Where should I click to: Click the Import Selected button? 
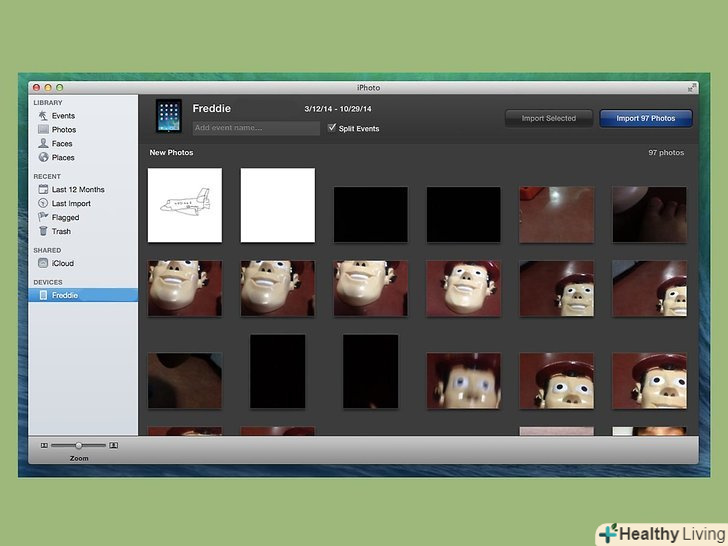549,118
